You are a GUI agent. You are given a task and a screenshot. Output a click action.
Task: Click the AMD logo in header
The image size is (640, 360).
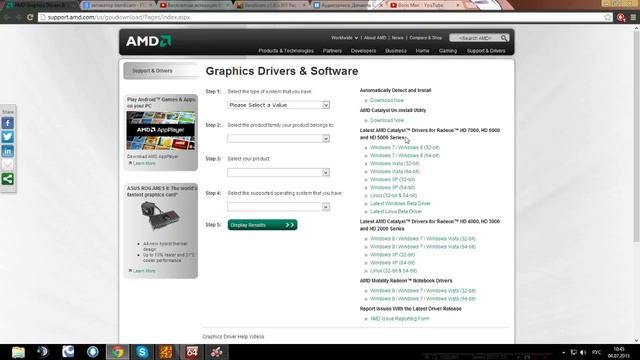pyautogui.click(x=149, y=41)
